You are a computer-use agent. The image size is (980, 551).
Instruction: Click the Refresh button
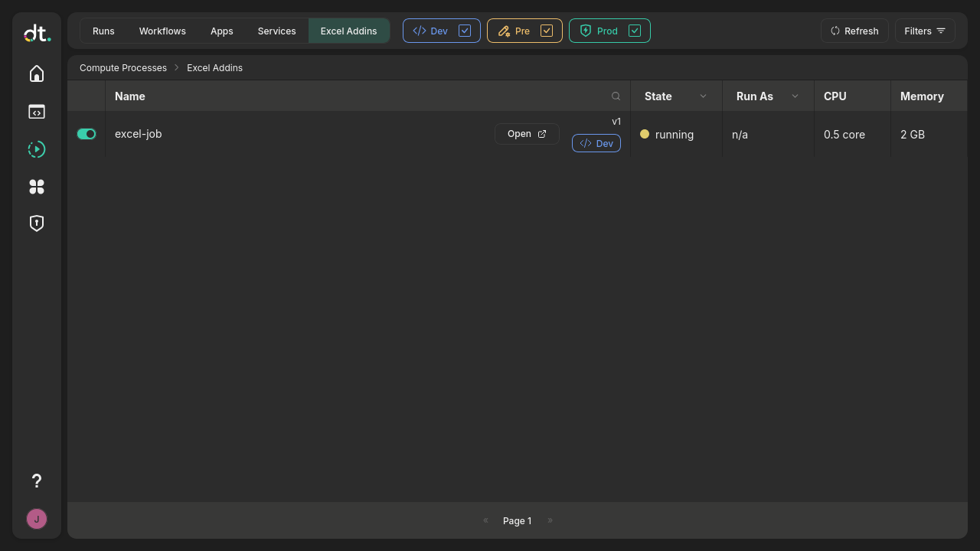coord(854,31)
